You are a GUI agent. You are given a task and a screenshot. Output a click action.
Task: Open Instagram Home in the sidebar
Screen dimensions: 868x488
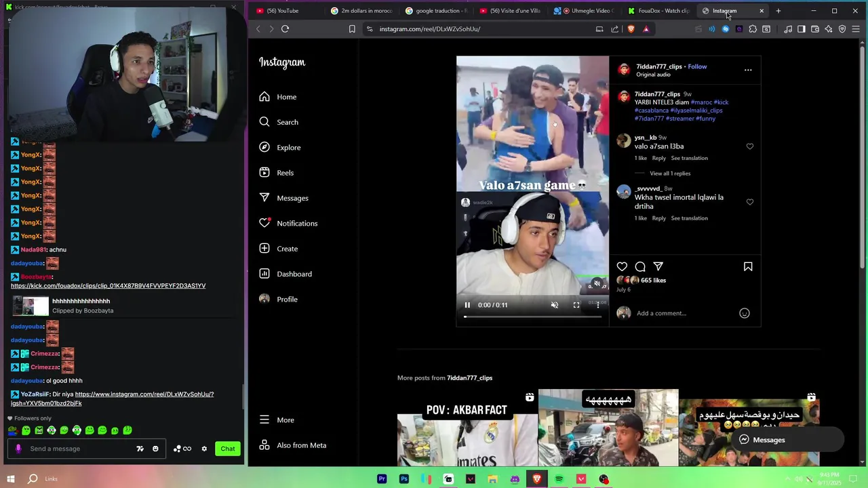(x=278, y=97)
